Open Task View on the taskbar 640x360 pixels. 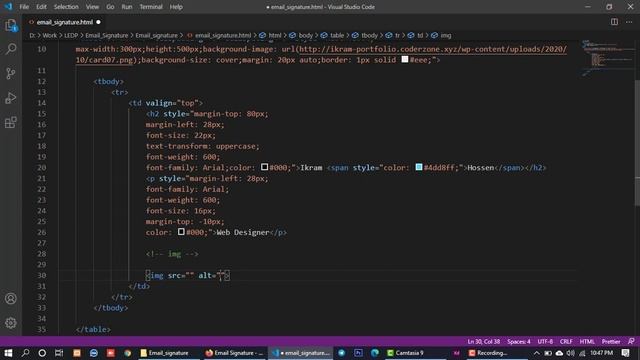coord(59,353)
